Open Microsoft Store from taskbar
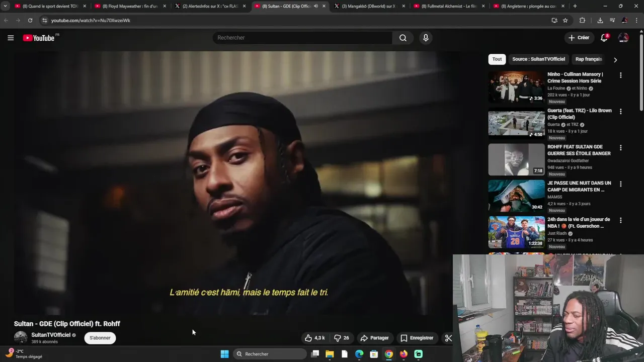 (x=374, y=354)
